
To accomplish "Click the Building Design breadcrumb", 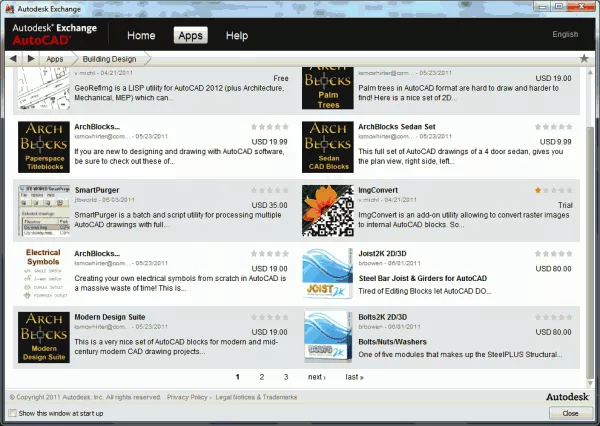I will [x=109, y=59].
